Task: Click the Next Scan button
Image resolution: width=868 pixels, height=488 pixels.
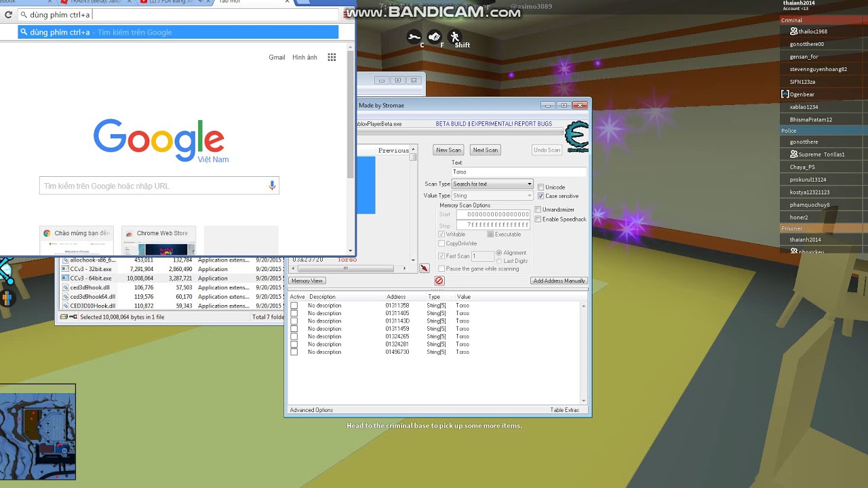Action: click(x=485, y=150)
